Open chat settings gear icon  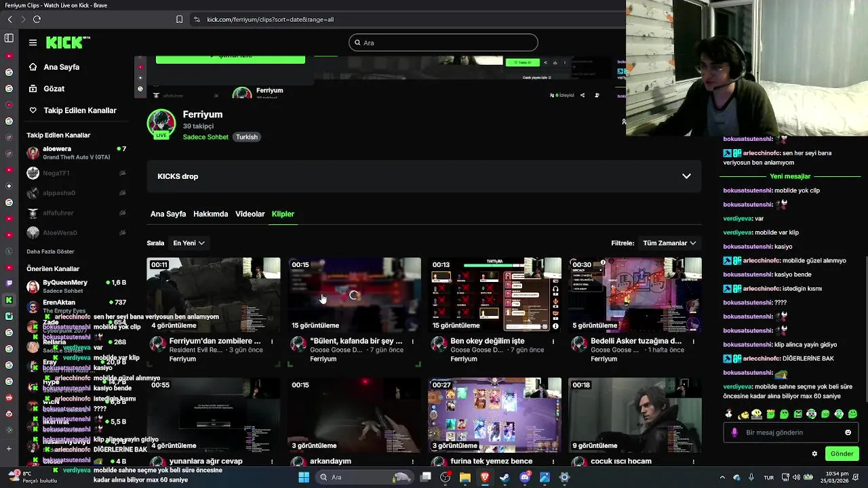pos(814,454)
